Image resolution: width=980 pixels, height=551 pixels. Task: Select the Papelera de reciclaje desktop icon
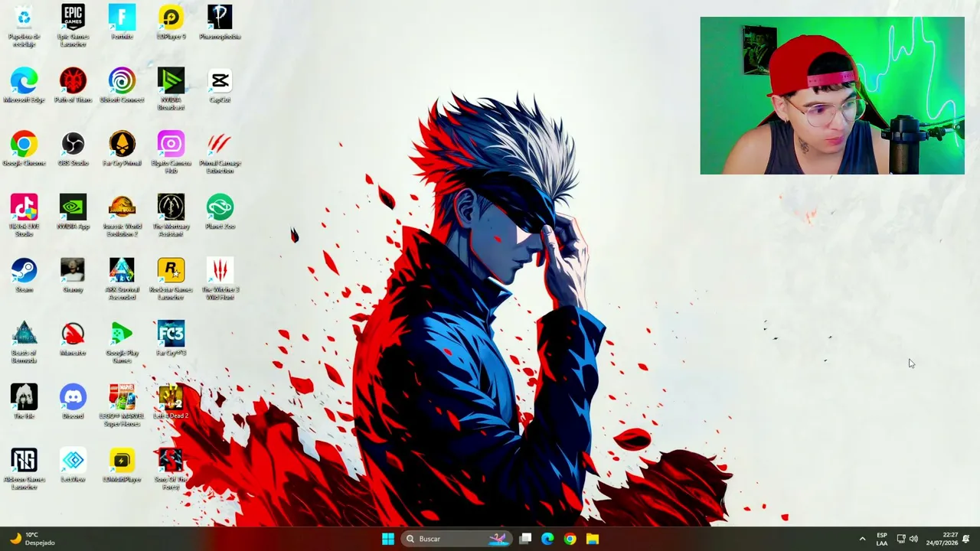[24, 25]
